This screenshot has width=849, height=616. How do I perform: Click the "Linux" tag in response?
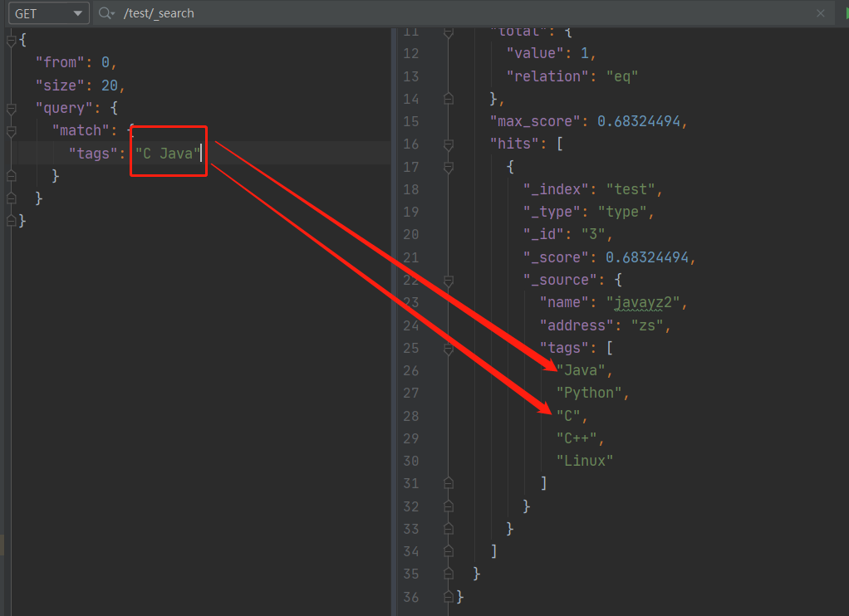point(585,461)
